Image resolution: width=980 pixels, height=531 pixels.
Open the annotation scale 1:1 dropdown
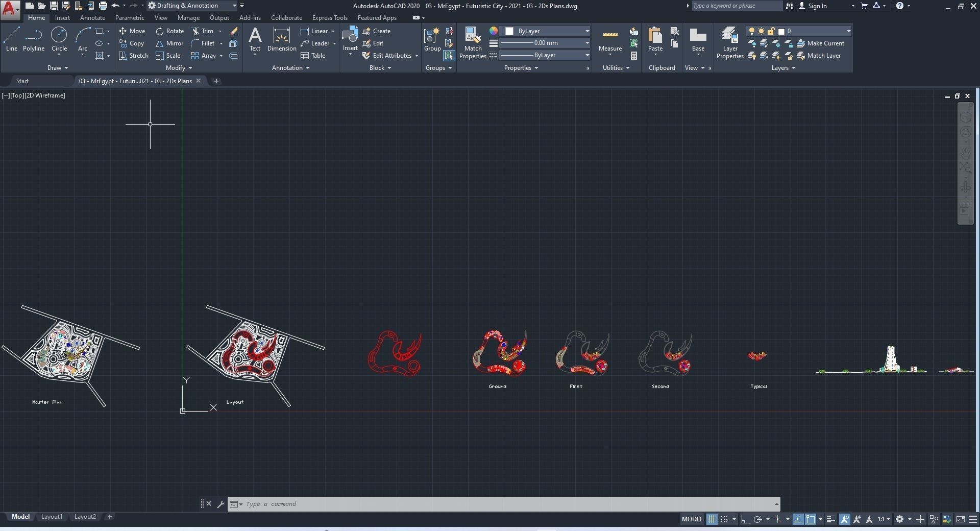tap(884, 519)
